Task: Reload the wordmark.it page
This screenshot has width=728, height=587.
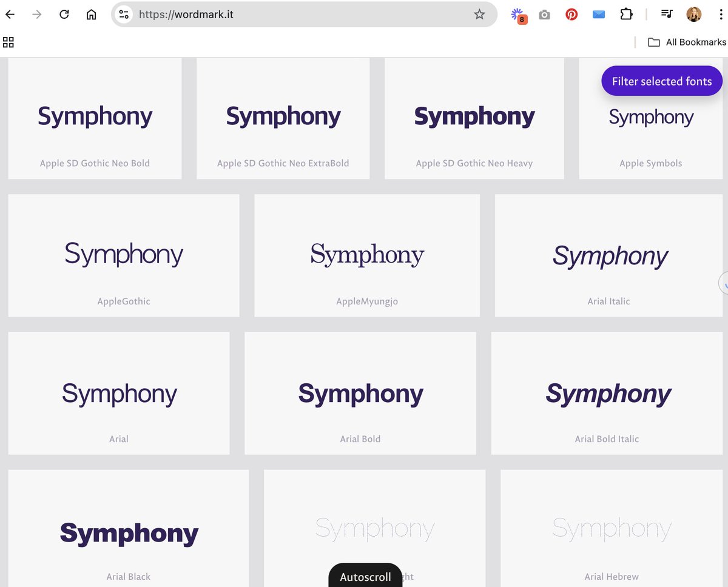Action: [x=64, y=15]
